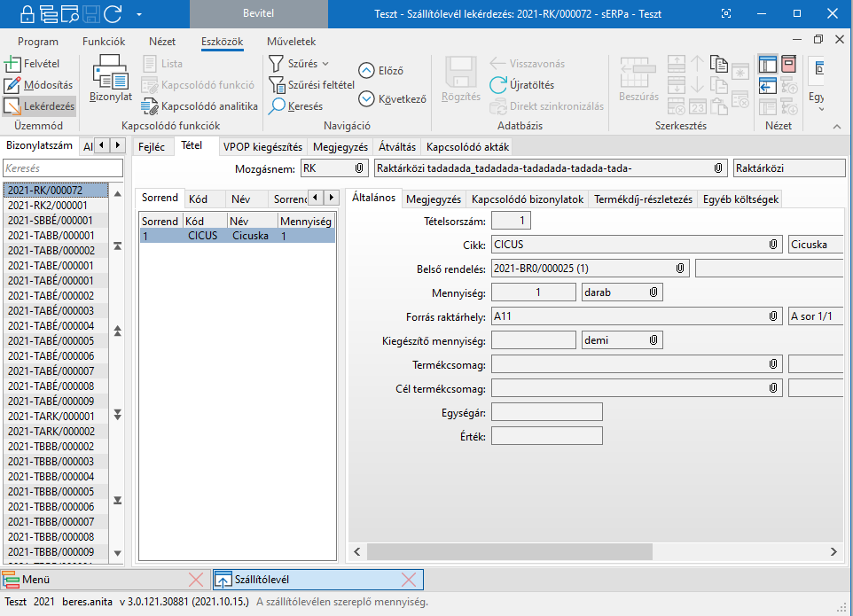Select the Felvétel mode icon

click(x=12, y=64)
